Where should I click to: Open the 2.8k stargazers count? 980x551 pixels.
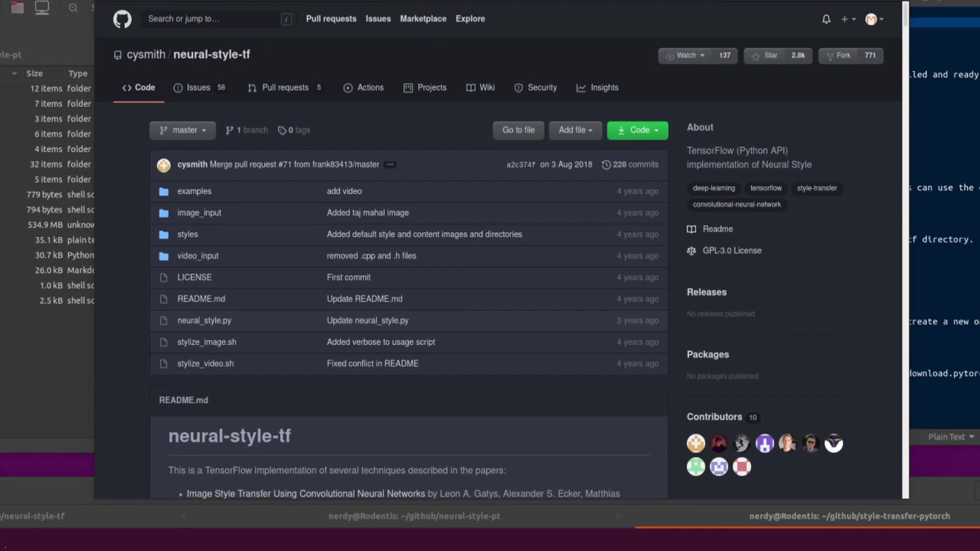pyautogui.click(x=798, y=56)
